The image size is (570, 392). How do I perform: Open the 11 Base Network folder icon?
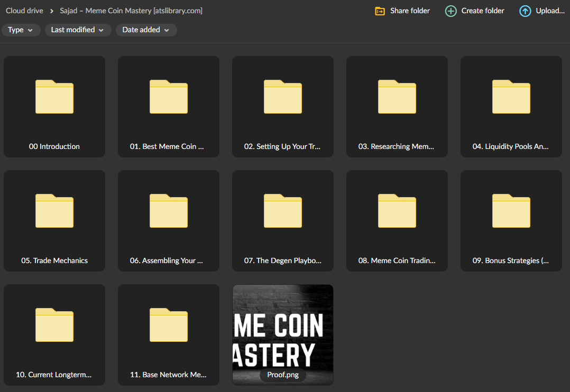coord(168,325)
